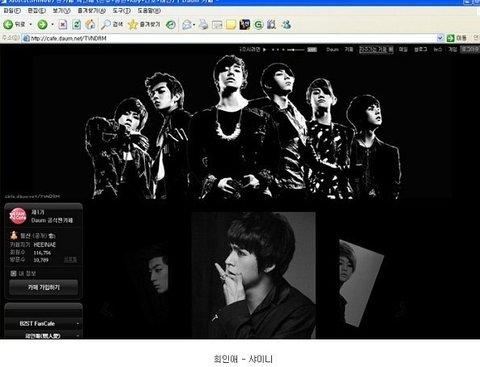Click the address bar URL field
This screenshot has width=480, height=367.
coord(233,38)
